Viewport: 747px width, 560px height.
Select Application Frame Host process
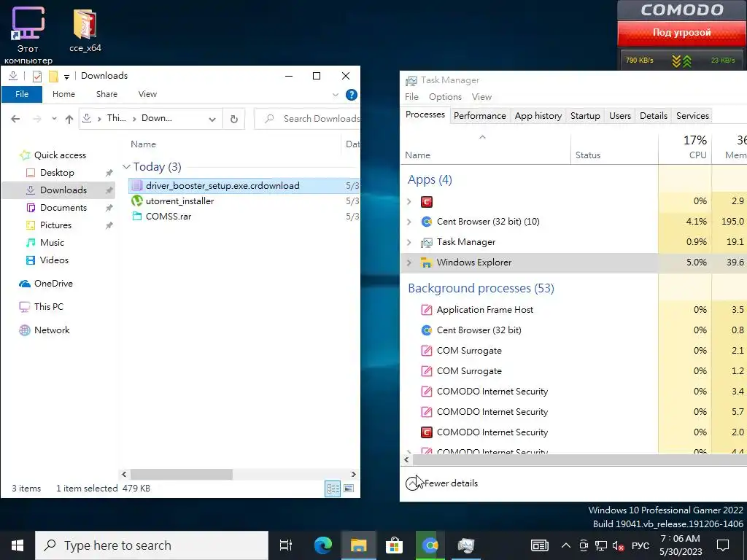[x=485, y=310]
